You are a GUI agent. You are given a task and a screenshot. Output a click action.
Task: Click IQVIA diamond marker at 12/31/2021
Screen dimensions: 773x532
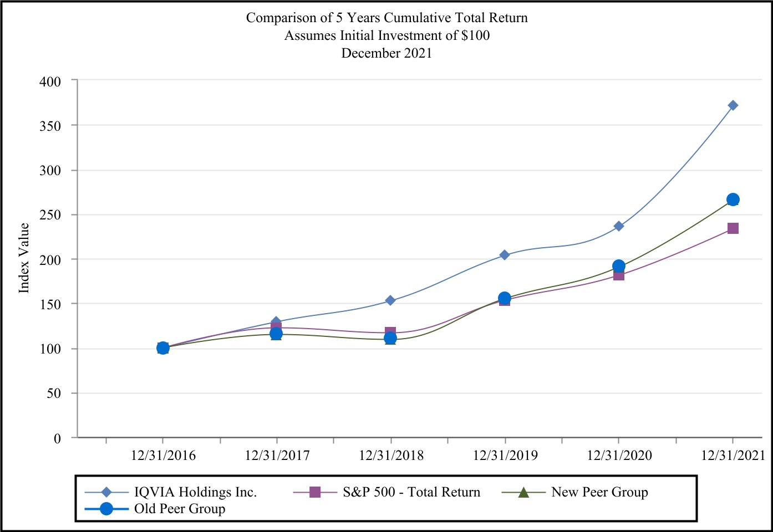(x=733, y=105)
